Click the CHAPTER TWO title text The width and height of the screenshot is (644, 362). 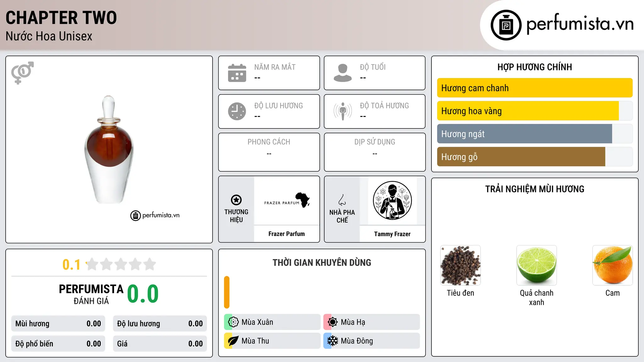(x=61, y=18)
